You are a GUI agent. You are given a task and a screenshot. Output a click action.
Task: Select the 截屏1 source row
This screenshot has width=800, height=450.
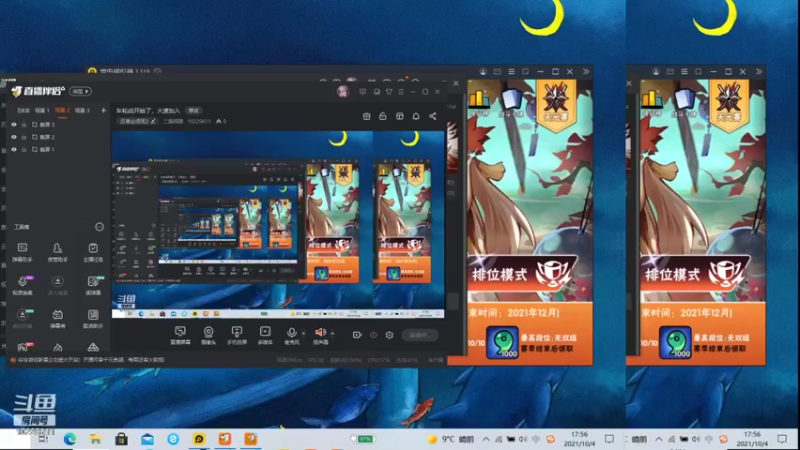57,149
